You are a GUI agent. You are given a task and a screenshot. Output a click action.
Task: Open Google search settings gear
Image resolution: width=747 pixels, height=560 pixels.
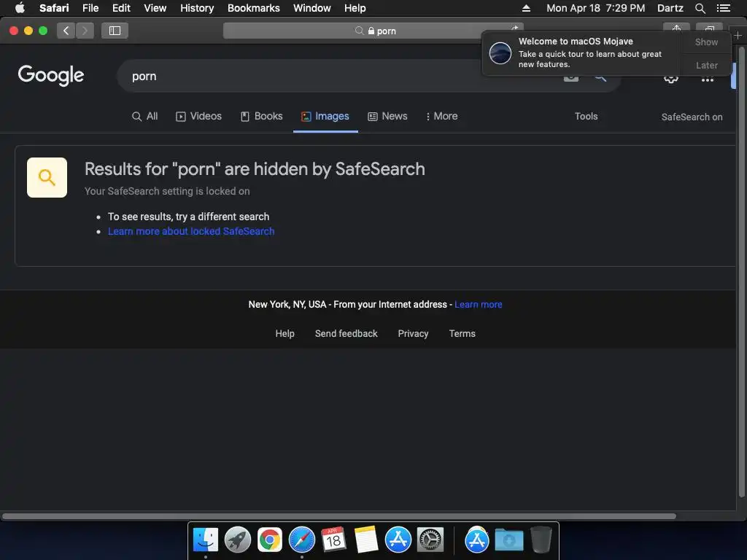click(x=671, y=79)
